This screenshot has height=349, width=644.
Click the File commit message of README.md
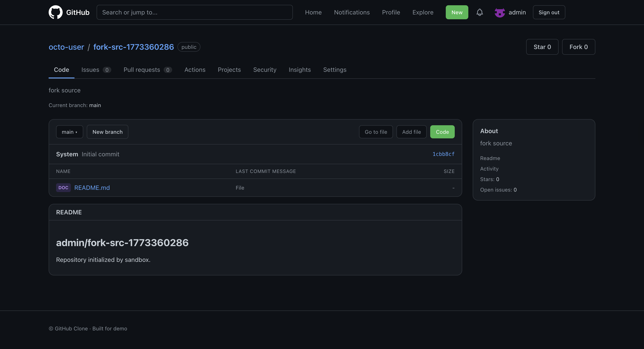pyautogui.click(x=240, y=188)
